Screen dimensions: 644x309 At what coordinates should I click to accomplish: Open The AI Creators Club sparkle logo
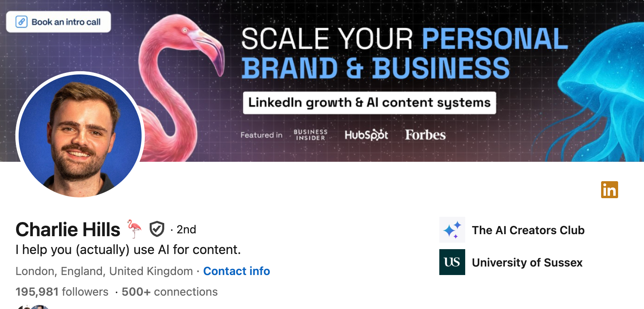452,230
